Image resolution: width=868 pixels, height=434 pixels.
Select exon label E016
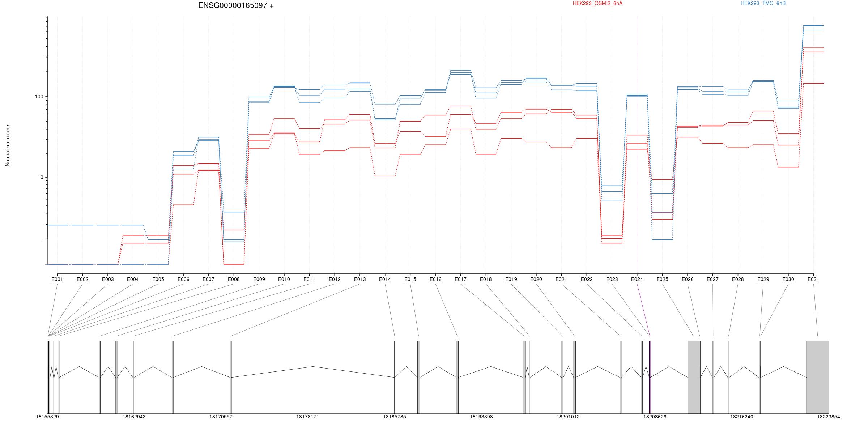(x=435, y=279)
